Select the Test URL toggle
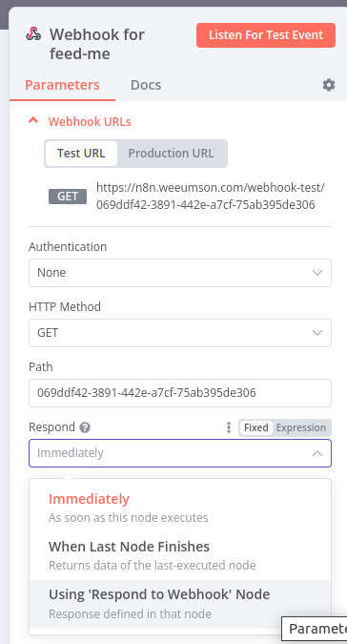The image size is (347, 644). point(81,154)
